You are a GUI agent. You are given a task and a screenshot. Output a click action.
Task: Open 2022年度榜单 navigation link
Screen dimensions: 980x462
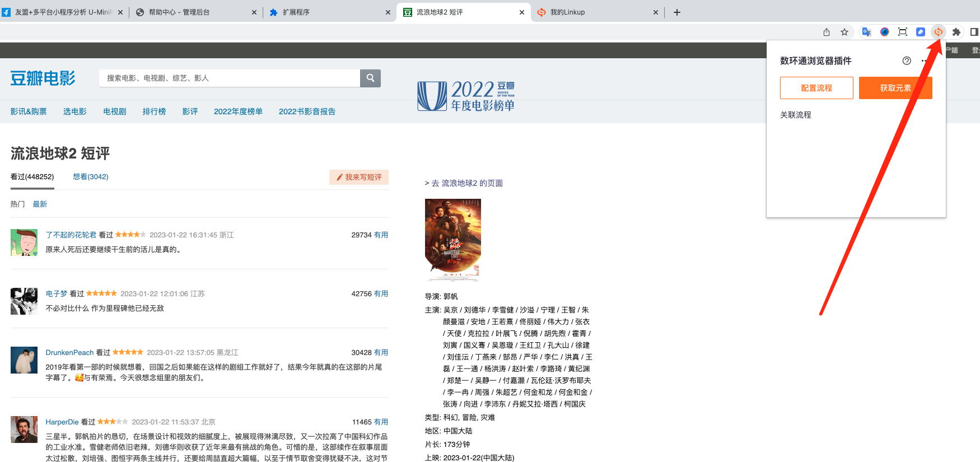click(x=238, y=111)
